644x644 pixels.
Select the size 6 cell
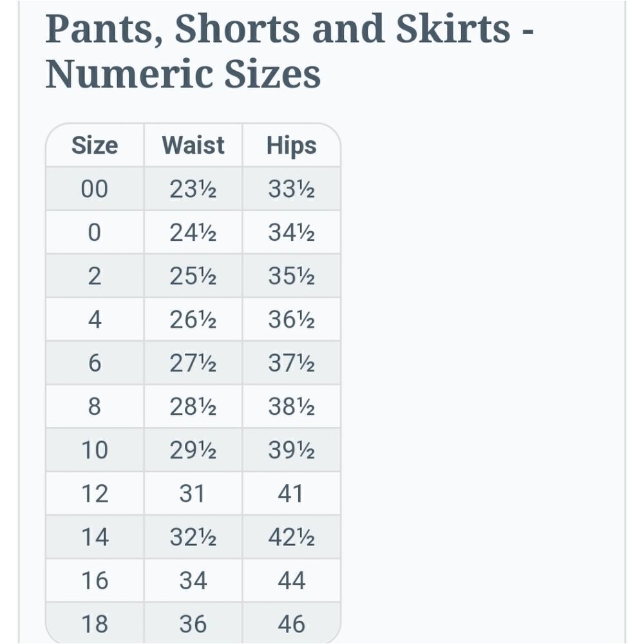[x=95, y=363]
